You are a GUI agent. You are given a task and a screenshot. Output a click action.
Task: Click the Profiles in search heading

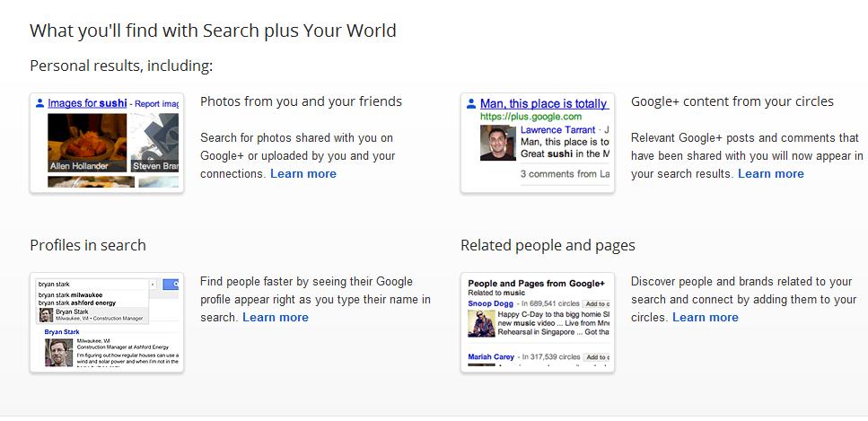pyautogui.click(x=88, y=245)
